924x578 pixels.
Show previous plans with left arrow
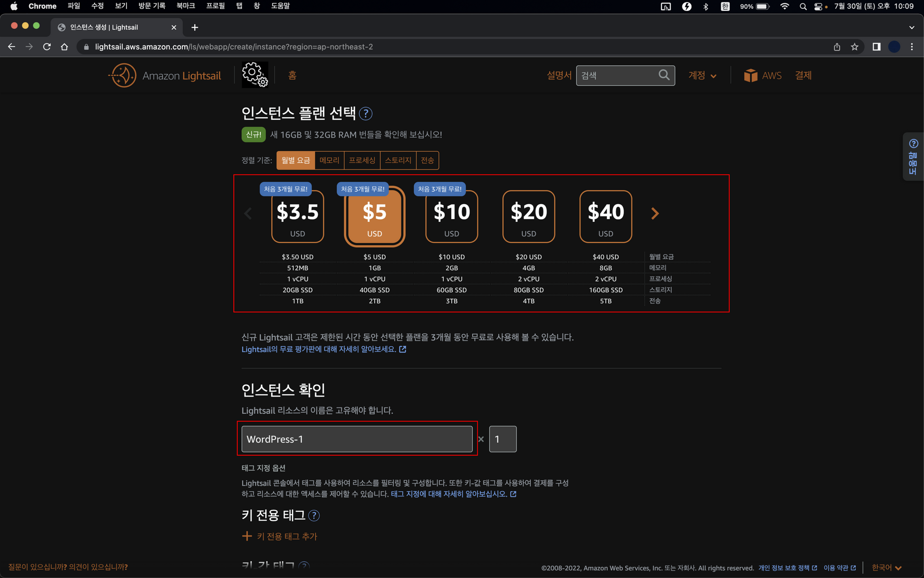click(x=248, y=214)
